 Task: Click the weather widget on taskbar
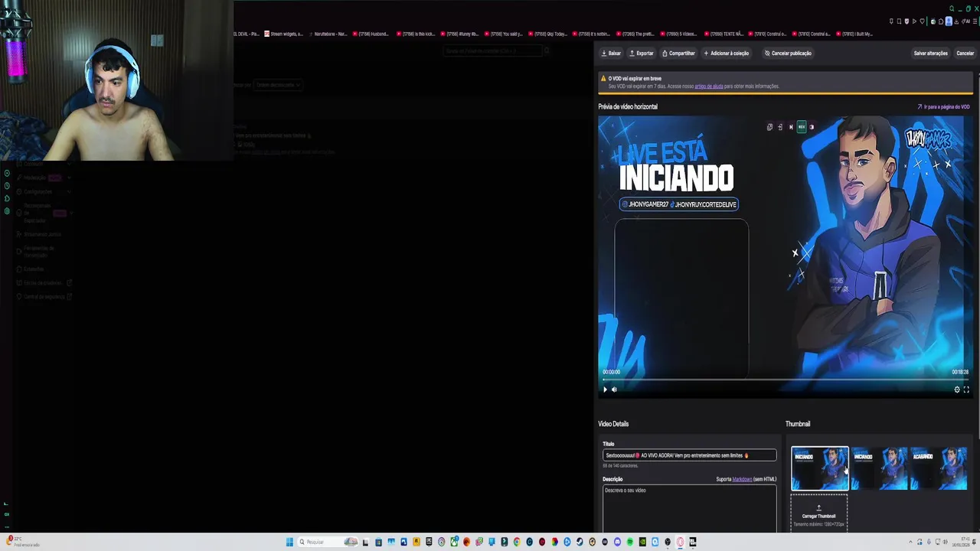tap(23, 542)
